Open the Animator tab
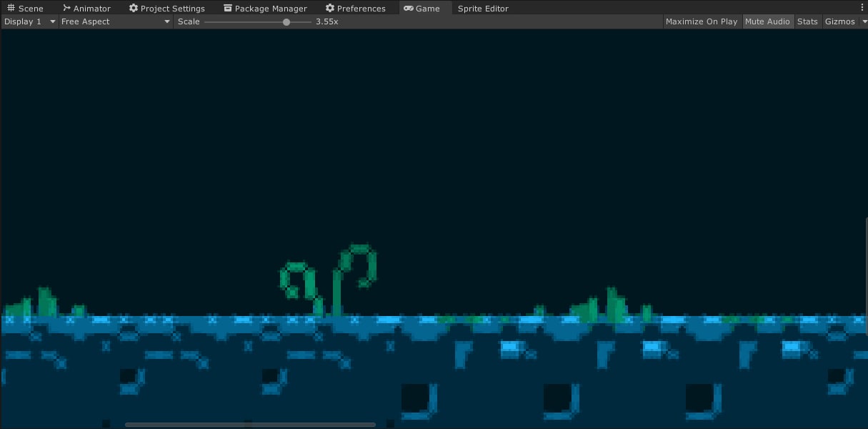Image resolution: width=868 pixels, height=429 pixels. [x=86, y=9]
